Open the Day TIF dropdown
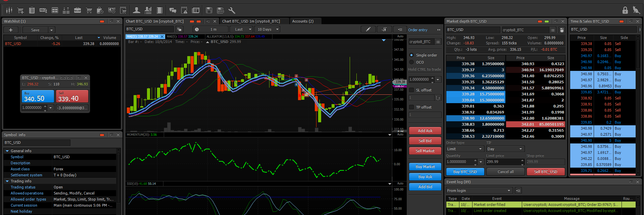Screen dimensions: 644x215 505,149
